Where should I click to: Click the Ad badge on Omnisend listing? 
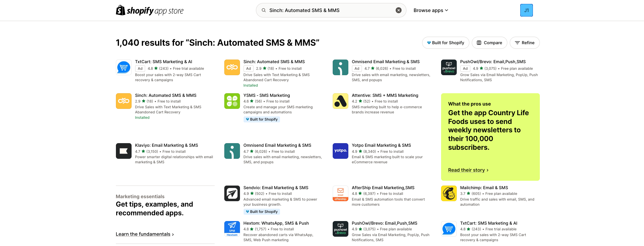pyautogui.click(x=357, y=69)
